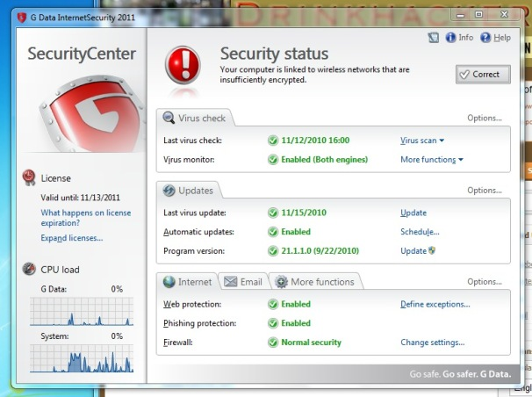Open Options for the Updates section
532x397 pixels.
tap(485, 191)
